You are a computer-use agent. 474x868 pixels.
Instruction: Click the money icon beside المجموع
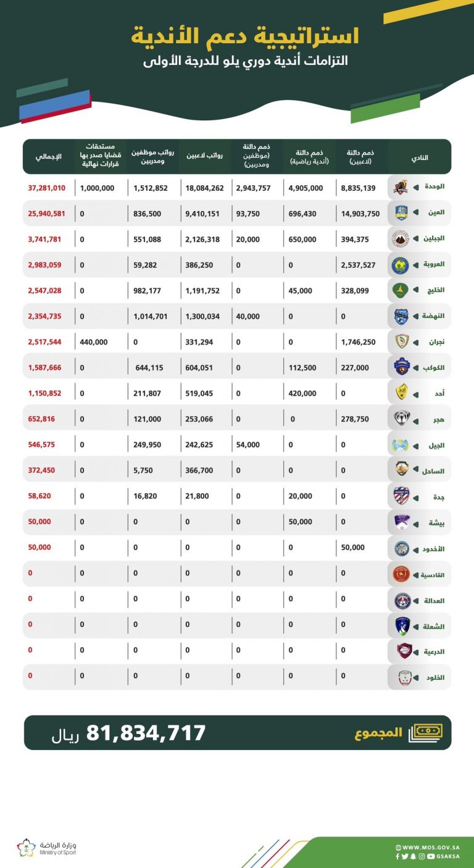(426, 732)
